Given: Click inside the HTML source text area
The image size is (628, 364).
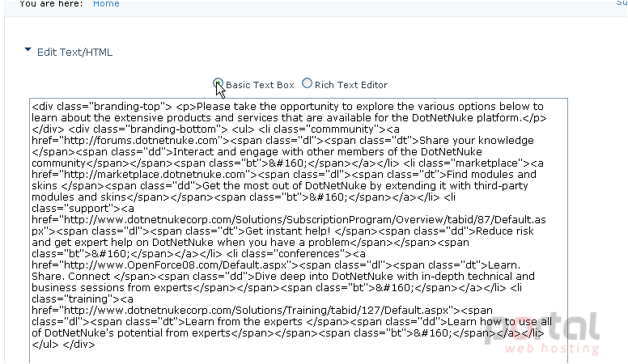Looking at the screenshot, I should (x=299, y=231).
